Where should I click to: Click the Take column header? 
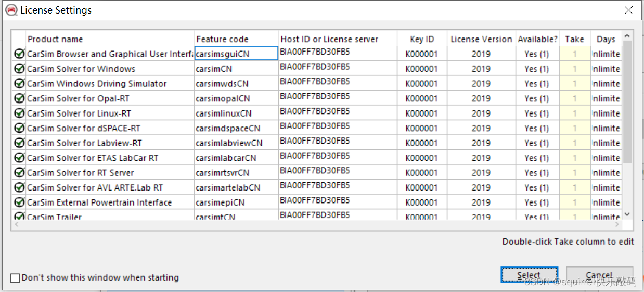pyautogui.click(x=575, y=39)
